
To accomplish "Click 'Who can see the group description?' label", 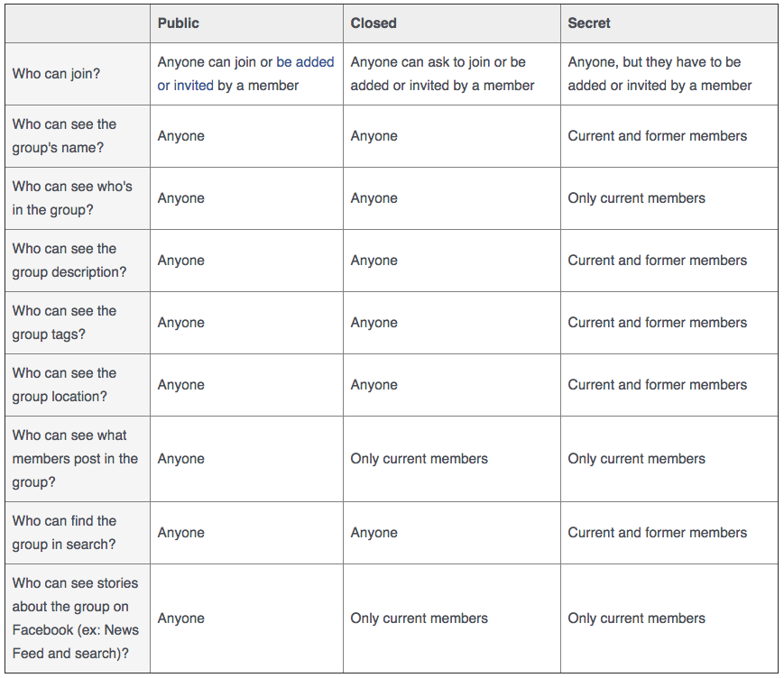I will pos(69,261).
